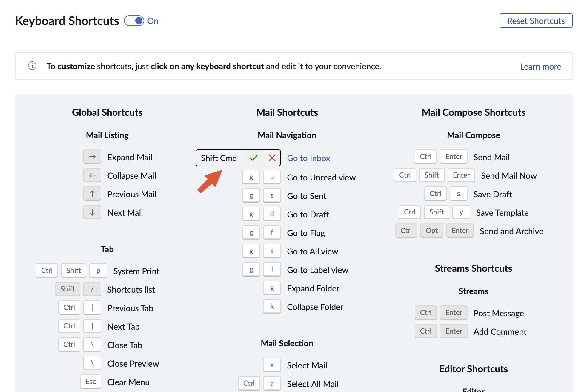Cancel shortcut edit with red X
This screenshot has height=392, width=587.
click(x=272, y=158)
